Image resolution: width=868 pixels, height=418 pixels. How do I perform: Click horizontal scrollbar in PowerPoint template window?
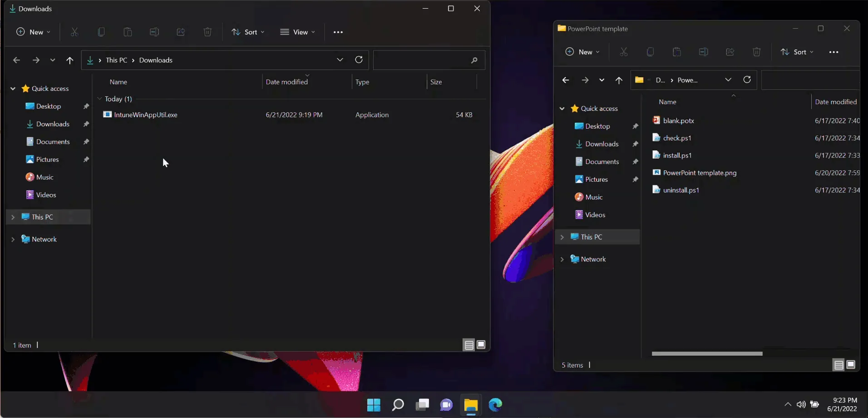[707, 353]
